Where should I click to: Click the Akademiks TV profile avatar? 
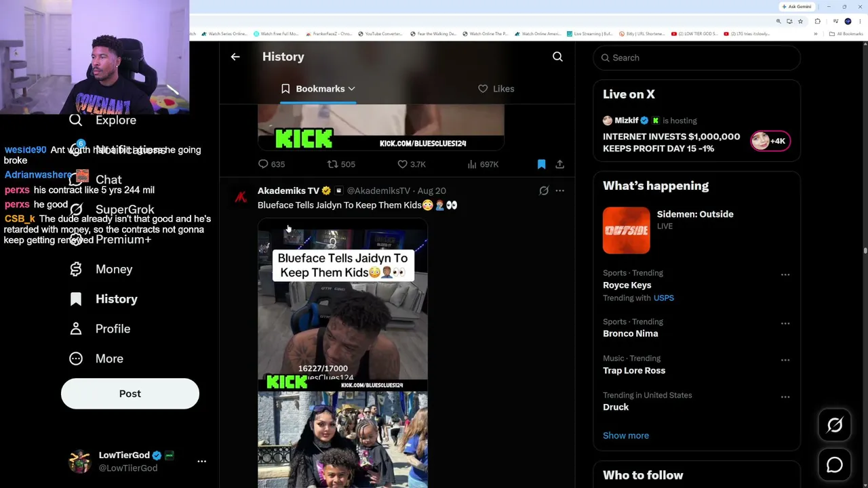(x=240, y=197)
